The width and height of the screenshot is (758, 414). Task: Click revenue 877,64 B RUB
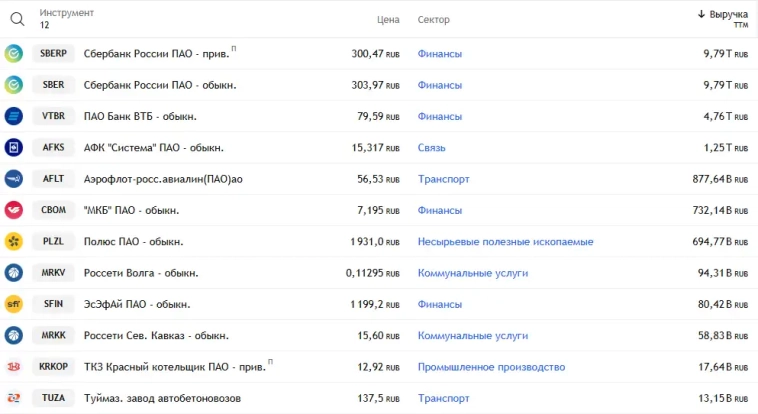[x=720, y=179]
